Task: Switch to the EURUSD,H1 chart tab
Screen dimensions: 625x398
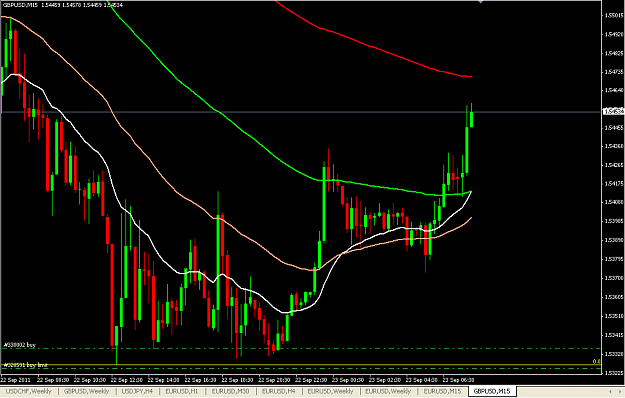Action: (182, 392)
